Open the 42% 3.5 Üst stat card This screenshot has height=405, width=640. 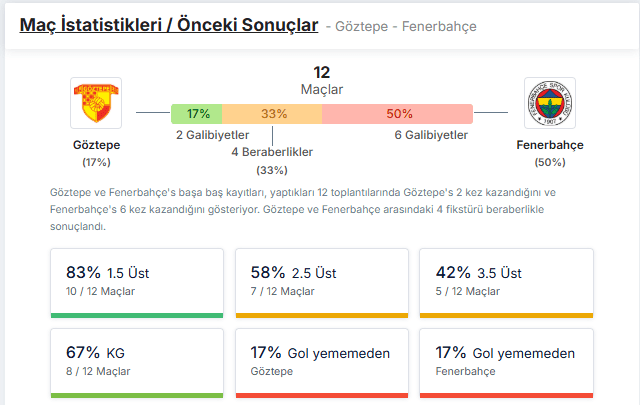click(507, 283)
